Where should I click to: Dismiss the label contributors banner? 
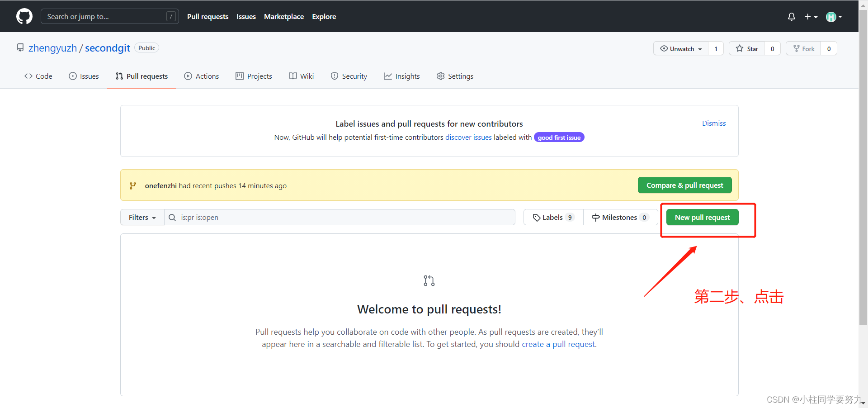click(x=714, y=123)
